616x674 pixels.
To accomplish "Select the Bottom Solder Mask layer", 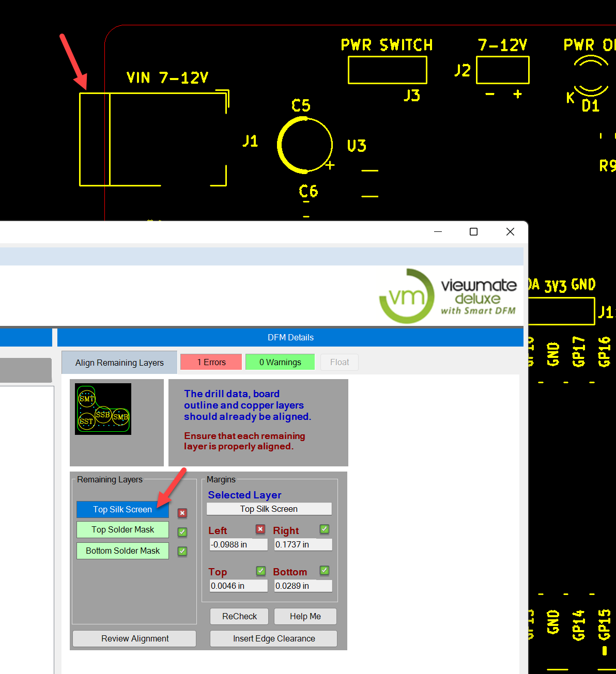I will click(122, 551).
